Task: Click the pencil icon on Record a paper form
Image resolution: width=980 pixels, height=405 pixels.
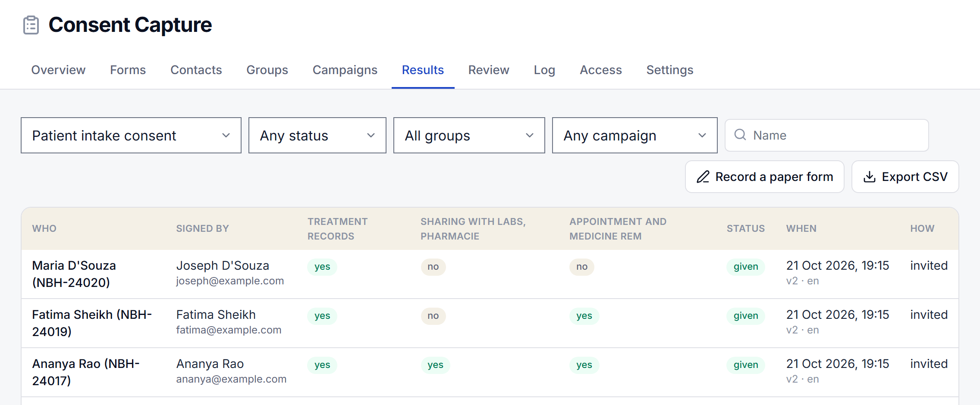Action: pos(703,177)
